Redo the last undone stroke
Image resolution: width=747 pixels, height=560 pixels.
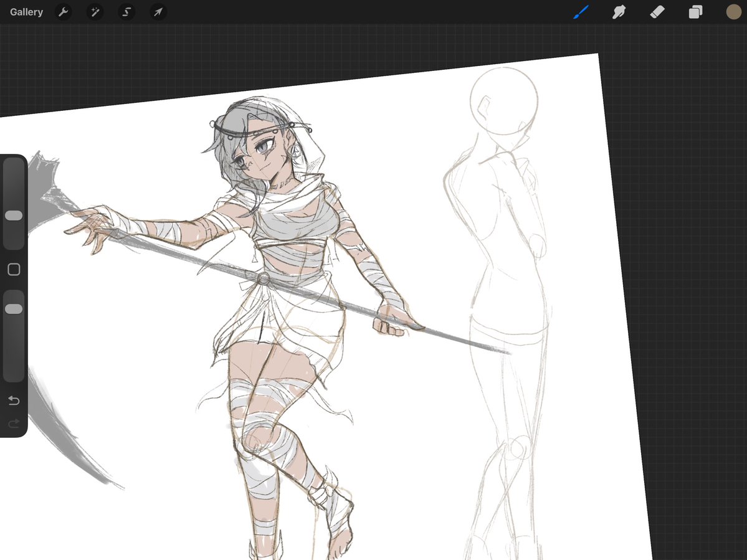[14, 424]
